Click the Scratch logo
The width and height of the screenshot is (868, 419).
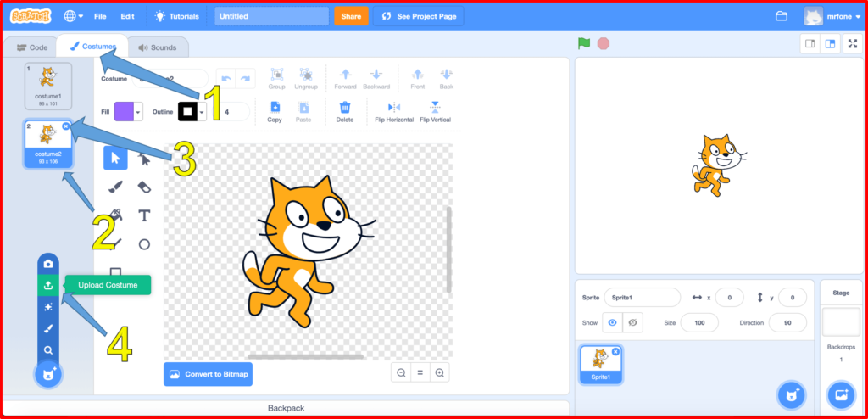pos(31,16)
